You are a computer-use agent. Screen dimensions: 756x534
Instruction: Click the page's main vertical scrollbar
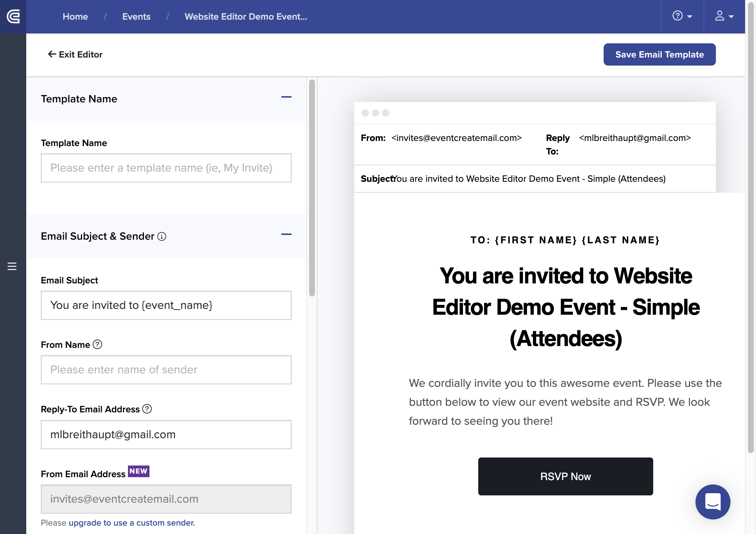[751, 228]
